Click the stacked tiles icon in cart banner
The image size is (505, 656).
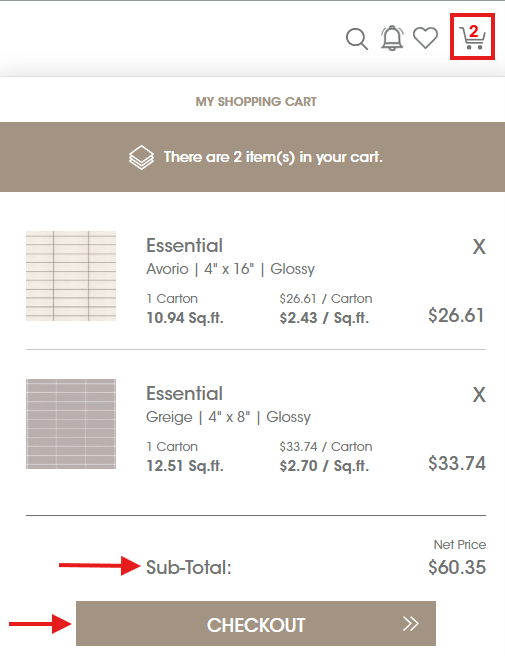[x=141, y=157]
